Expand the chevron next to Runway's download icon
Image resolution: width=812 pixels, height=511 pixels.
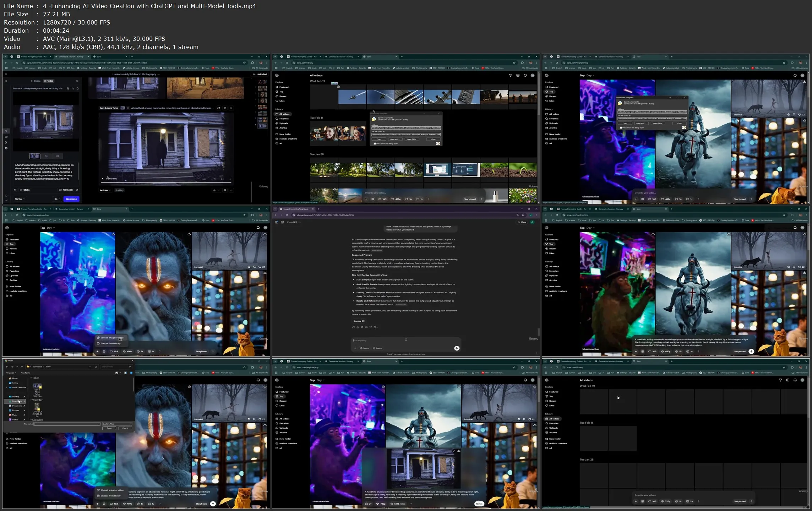click(219, 190)
